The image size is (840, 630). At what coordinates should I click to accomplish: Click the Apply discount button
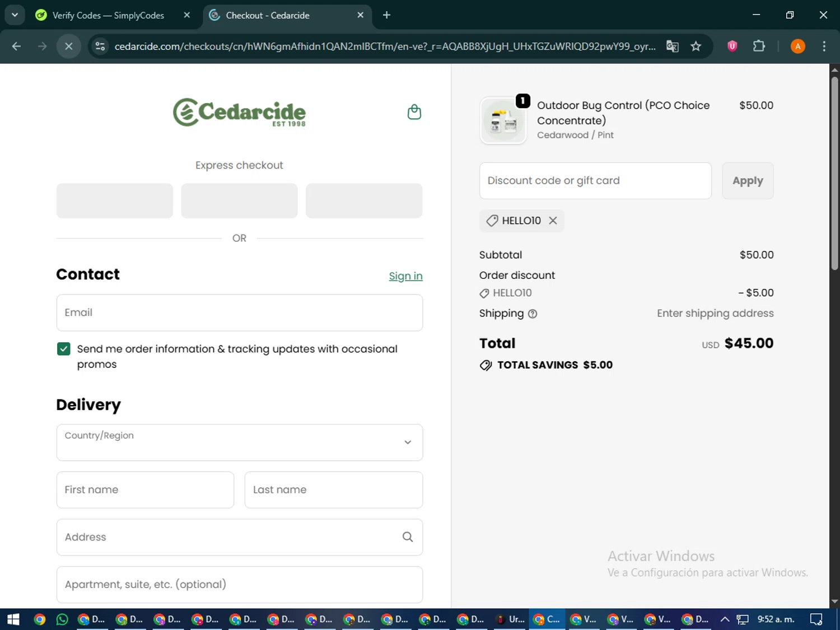pyautogui.click(x=748, y=181)
